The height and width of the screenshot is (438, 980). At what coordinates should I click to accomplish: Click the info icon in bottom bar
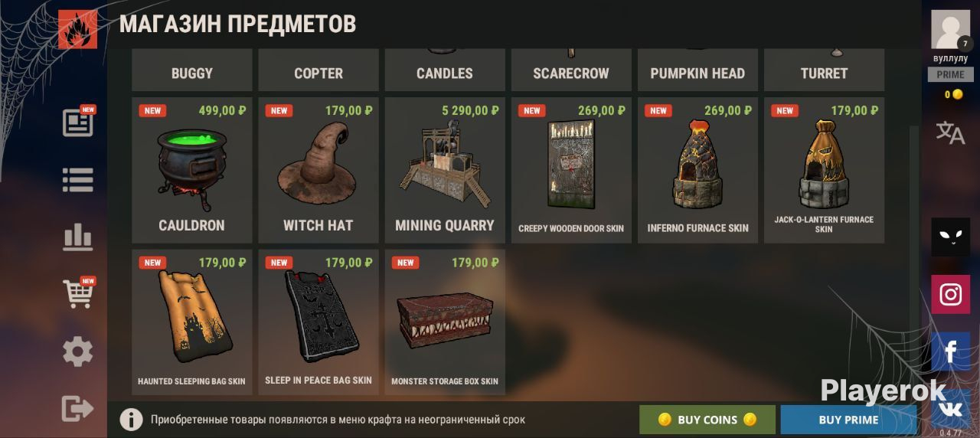(x=131, y=420)
